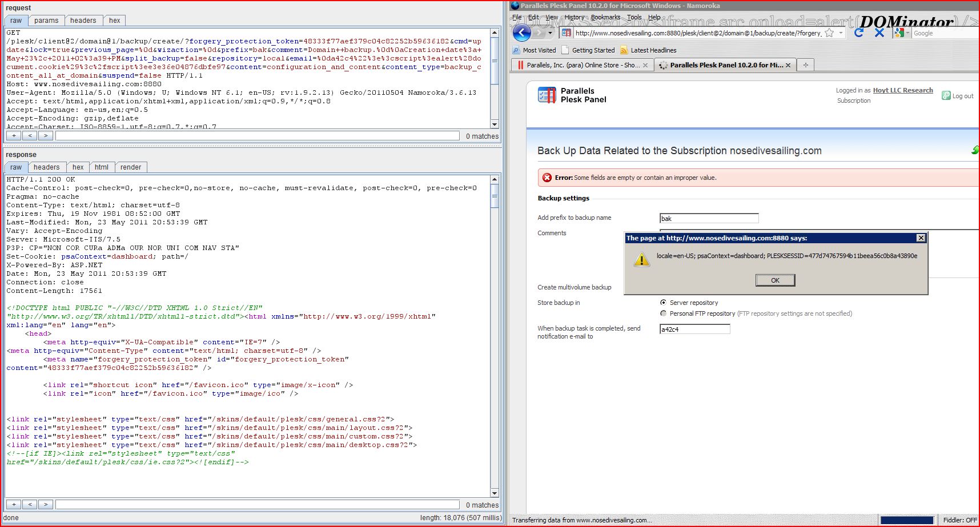The image size is (980, 527).
Task: Select the Personal FTP repository radio option
Action: [663, 313]
